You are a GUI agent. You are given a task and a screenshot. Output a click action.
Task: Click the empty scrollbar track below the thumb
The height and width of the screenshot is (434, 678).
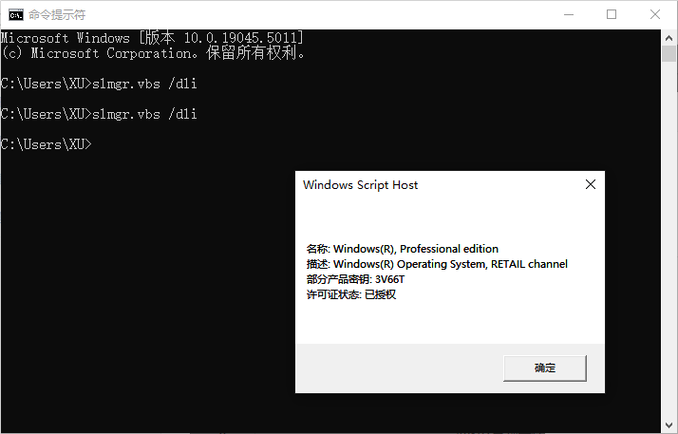(669, 240)
